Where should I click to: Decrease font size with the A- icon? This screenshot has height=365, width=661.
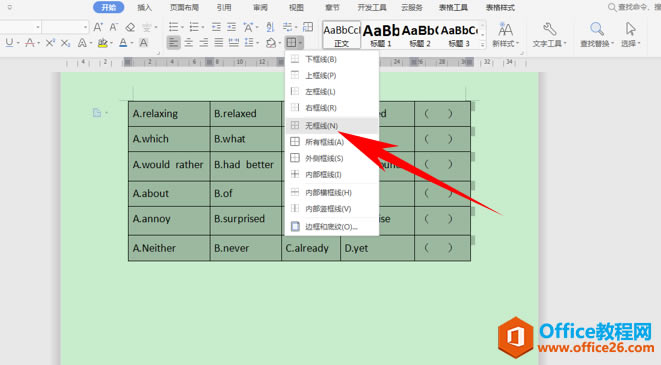click(113, 27)
